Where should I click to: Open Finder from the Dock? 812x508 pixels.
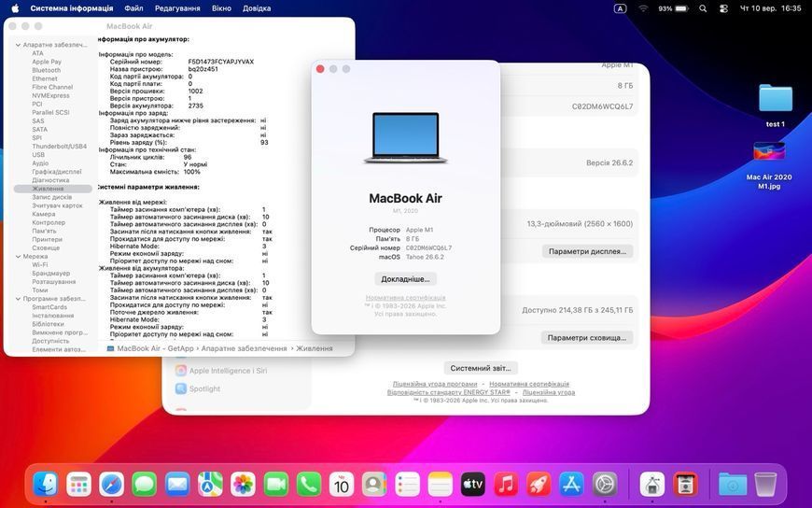point(46,486)
